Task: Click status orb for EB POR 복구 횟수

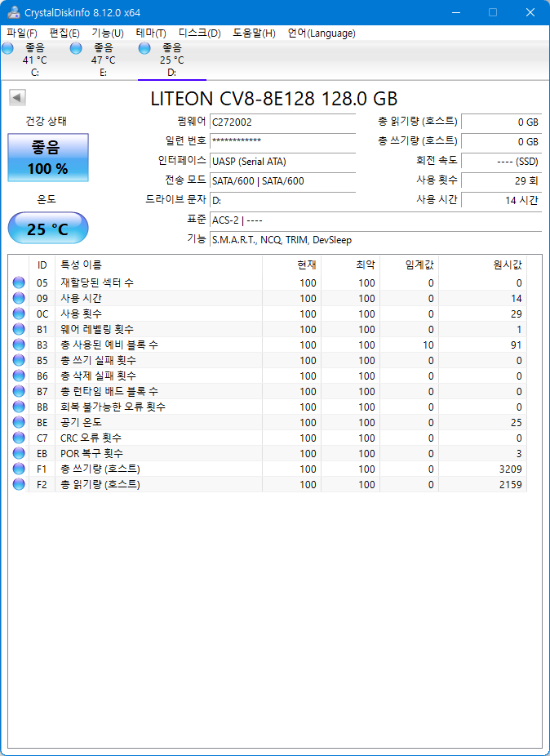Action: [19, 453]
